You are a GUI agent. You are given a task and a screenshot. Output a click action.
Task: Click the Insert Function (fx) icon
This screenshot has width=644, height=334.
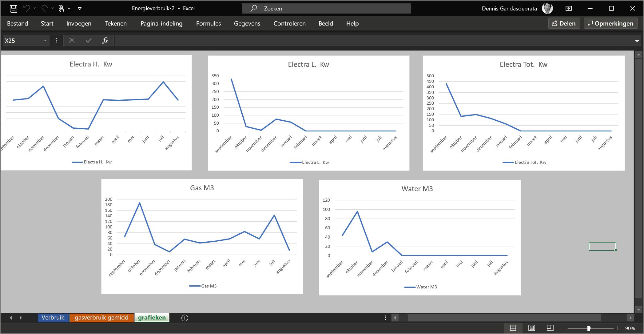coord(105,40)
